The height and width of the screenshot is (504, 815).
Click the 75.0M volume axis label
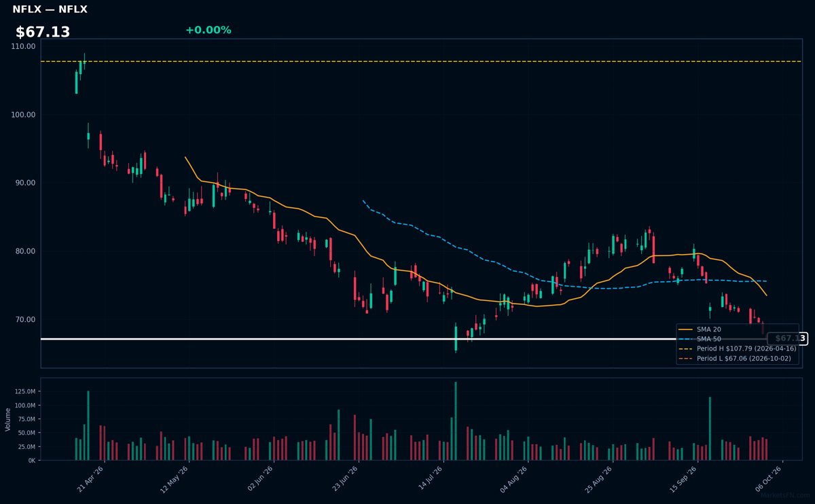coord(28,419)
